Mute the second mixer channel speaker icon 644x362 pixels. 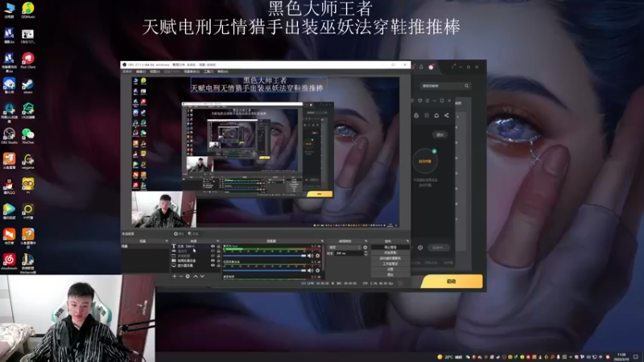(x=310, y=270)
